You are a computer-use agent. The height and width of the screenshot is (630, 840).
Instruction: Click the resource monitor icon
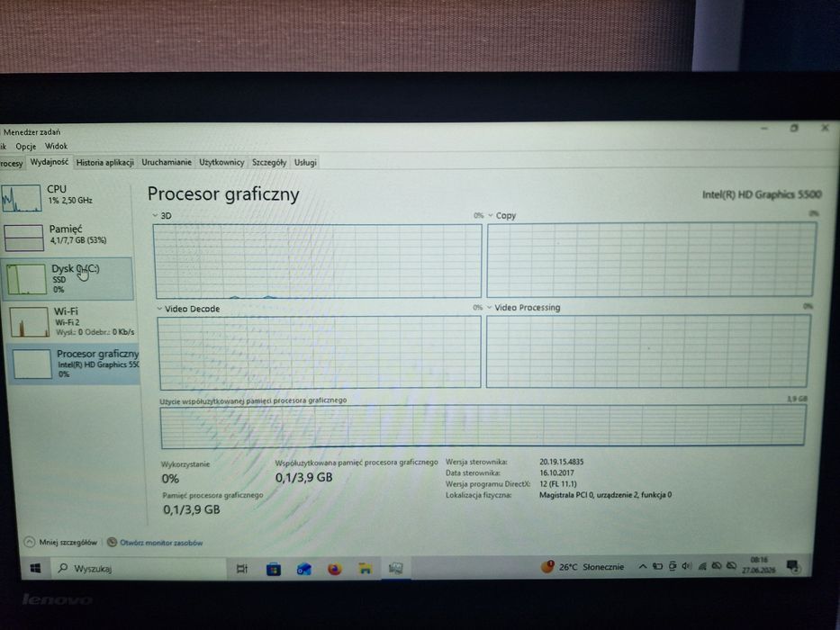(112, 542)
